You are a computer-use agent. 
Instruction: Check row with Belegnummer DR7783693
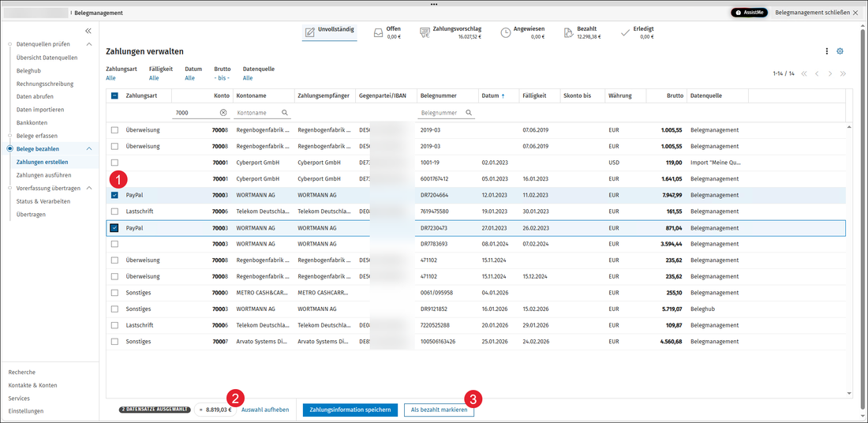point(114,244)
